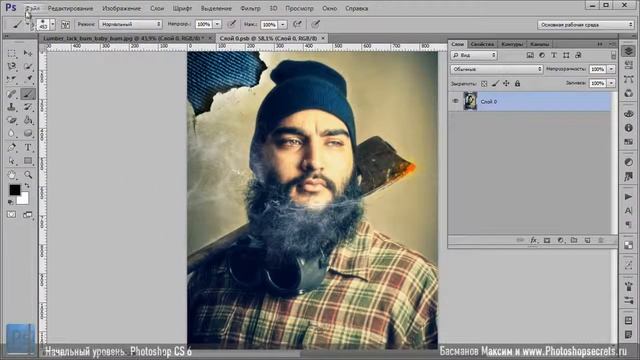Open layer opacity slider dropdown
The image size is (640, 360).
(x=611, y=69)
